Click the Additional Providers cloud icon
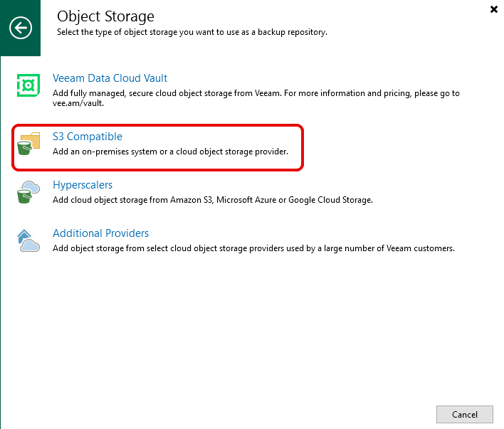Image resolution: width=504 pixels, height=429 pixels. point(28,240)
